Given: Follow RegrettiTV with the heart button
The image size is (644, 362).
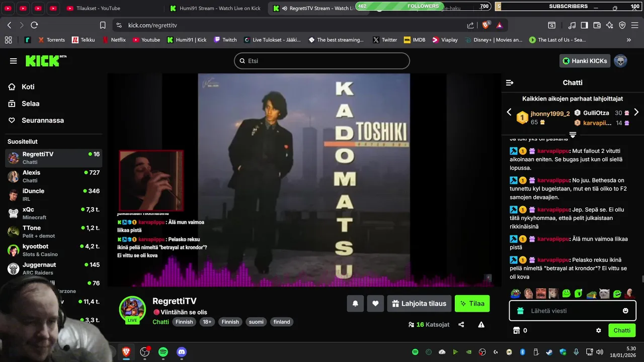Looking at the screenshot, I should 375,304.
